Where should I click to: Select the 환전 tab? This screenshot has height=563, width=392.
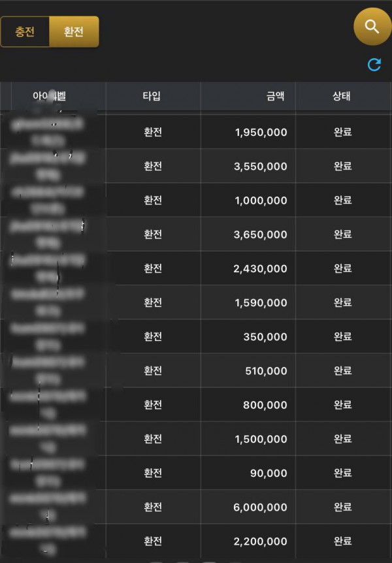pos(74,32)
